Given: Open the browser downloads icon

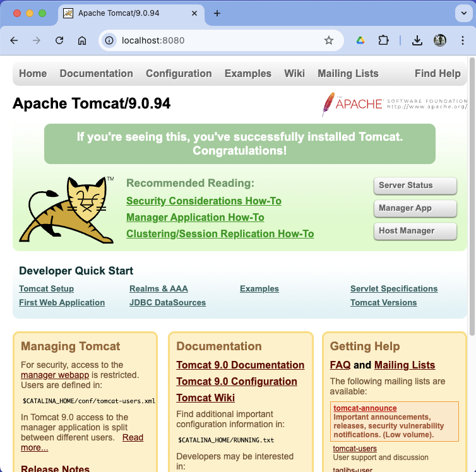Looking at the screenshot, I should [x=417, y=40].
